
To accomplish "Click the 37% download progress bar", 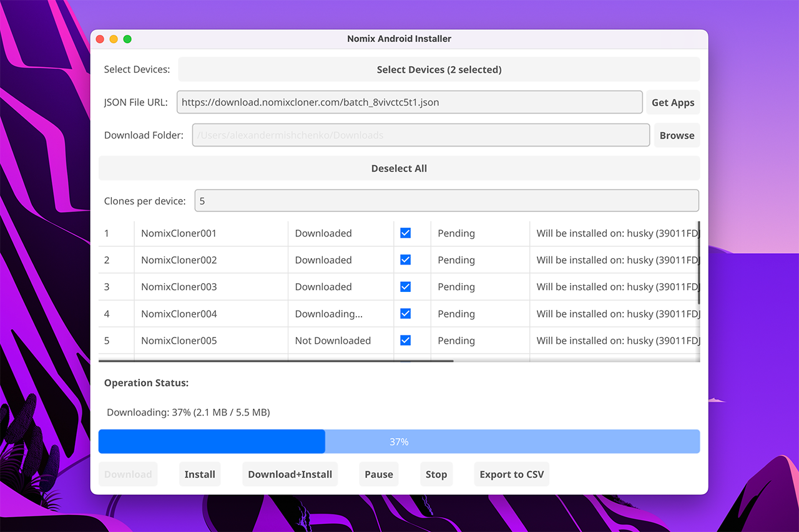I will [399, 442].
